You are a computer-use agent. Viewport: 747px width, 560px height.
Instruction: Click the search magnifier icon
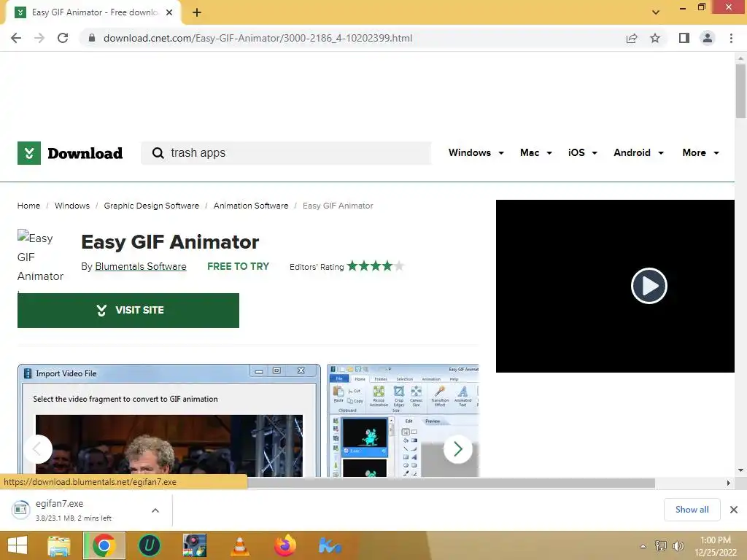click(x=158, y=153)
